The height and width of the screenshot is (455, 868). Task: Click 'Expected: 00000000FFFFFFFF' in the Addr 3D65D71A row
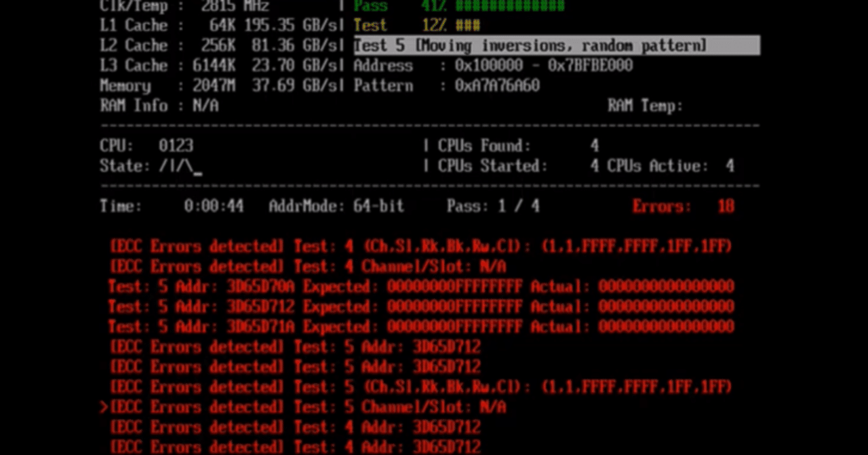click(413, 327)
